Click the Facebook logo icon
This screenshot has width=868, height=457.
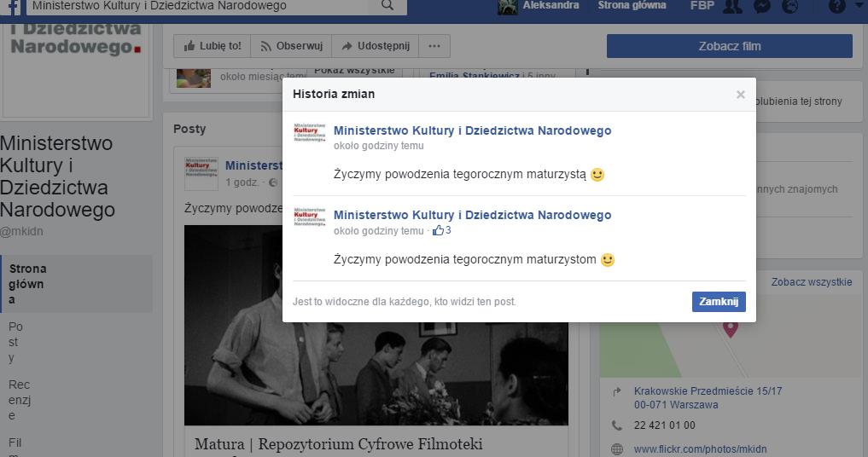(12, 7)
